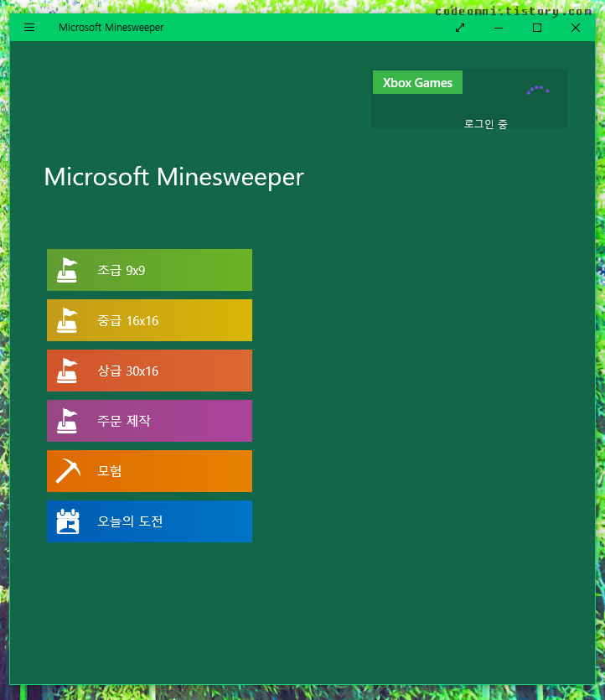Click the calendar icon on 오늘의 도전

click(x=68, y=521)
